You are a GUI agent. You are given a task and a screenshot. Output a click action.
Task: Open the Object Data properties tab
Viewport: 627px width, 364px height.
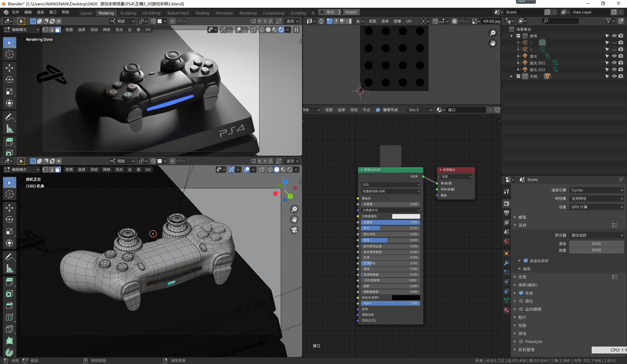point(507,301)
